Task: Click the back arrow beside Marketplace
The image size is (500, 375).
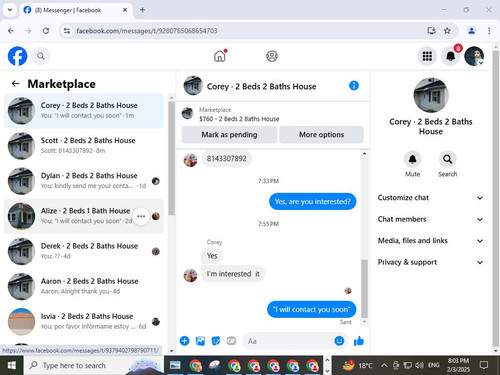Action: (x=15, y=84)
